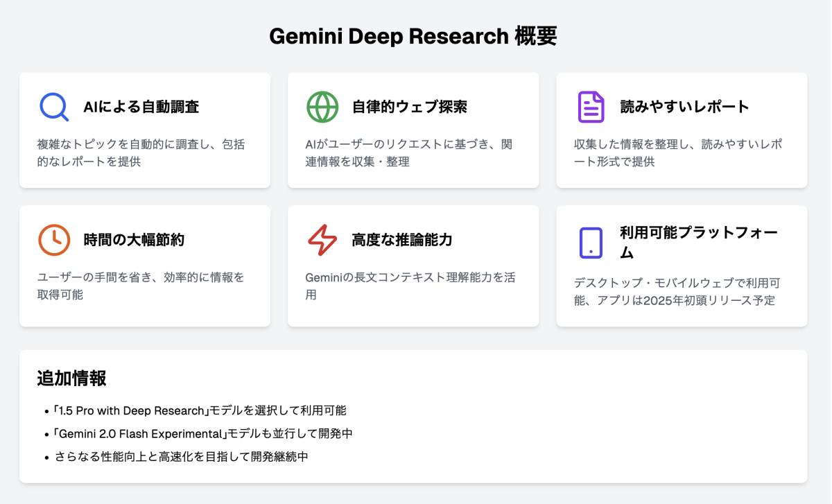The image size is (832, 504).
Task: Click the blue magnifying glass icon
Action: [54, 107]
